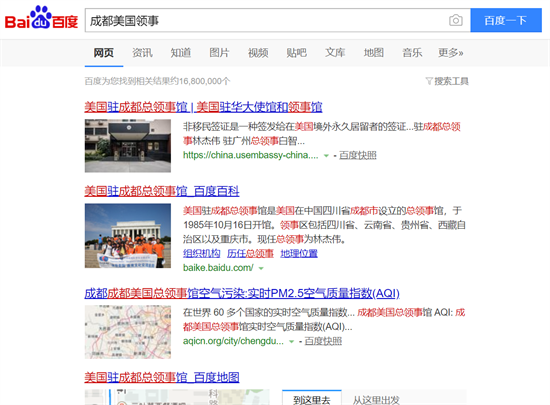Go to the 贴吧 tab
550x405 pixels.
pos(296,53)
